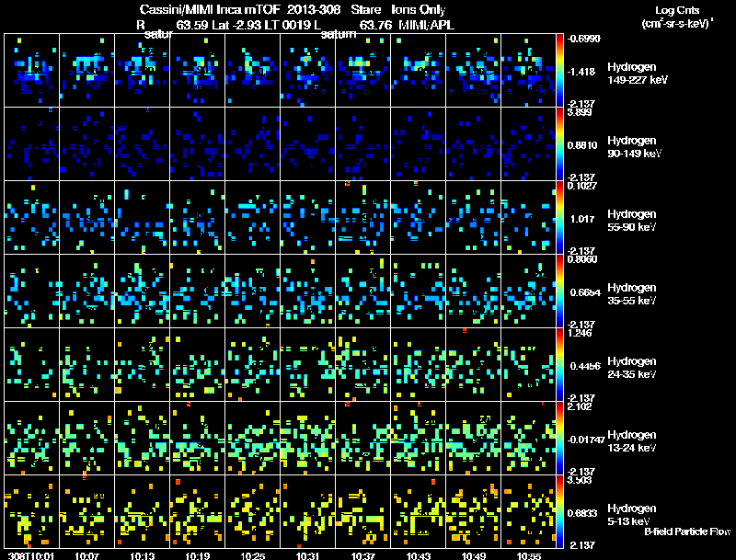
Task: Click the Hydrogen 5-13 keV color bar
Action: click(x=559, y=511)
